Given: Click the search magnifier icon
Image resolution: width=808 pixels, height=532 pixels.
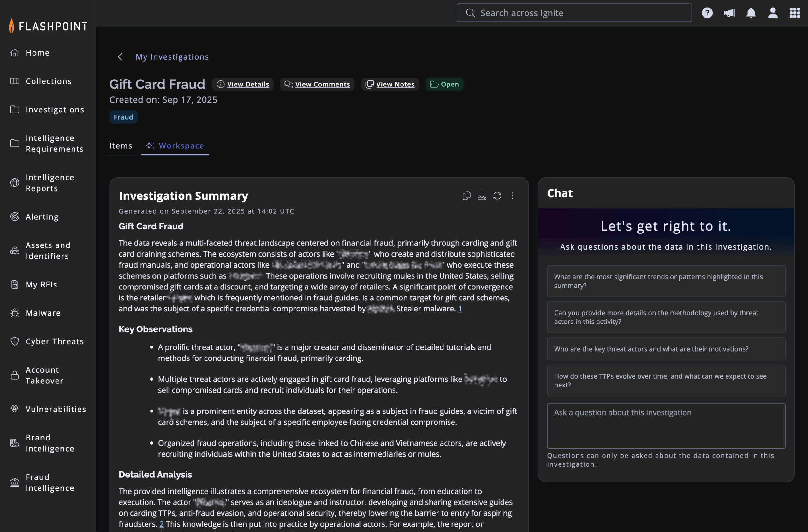Looking at the screenshot, I should pyautogui.click(x=470, y=13).
